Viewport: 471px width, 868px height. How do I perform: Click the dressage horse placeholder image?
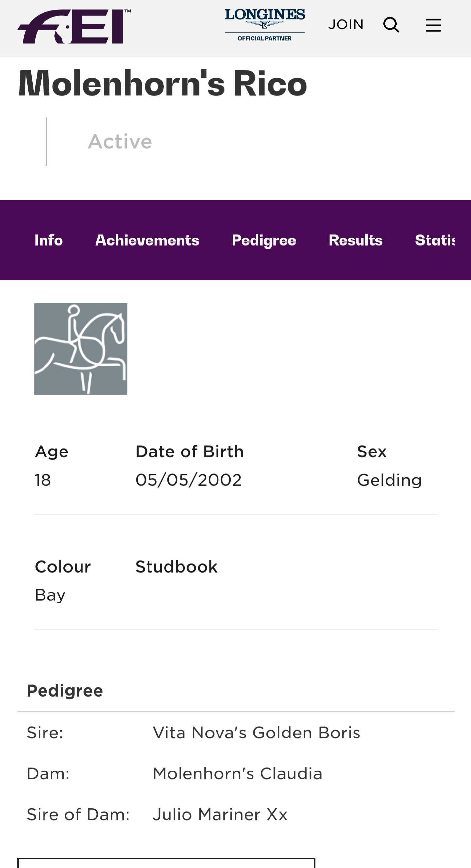click(81, 349)
